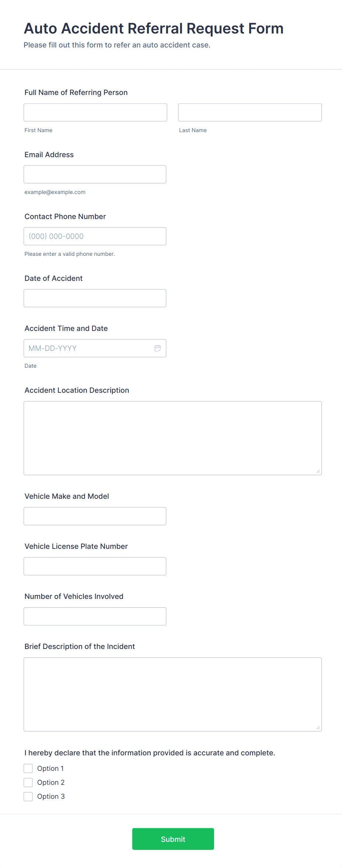The height and width of the screenshot is (868, 342).
Task: Focus the Last Name text field
Action: coord(250,112)
